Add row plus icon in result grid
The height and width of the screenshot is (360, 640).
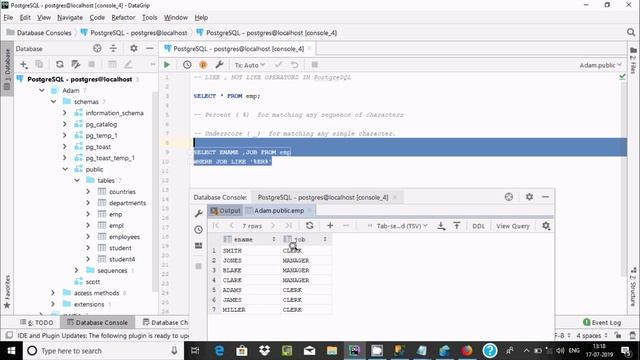coord(330,225)
